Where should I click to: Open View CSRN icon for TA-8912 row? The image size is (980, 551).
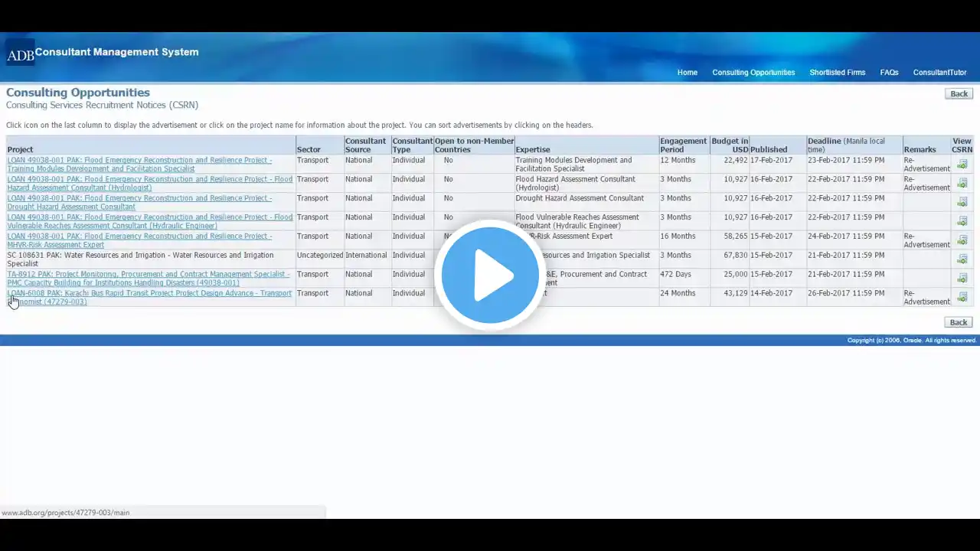(x=962, y=278)
